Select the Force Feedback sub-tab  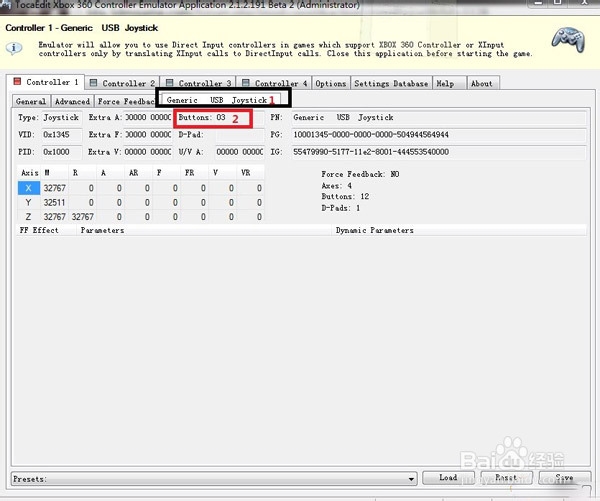[x=126, y=101]
